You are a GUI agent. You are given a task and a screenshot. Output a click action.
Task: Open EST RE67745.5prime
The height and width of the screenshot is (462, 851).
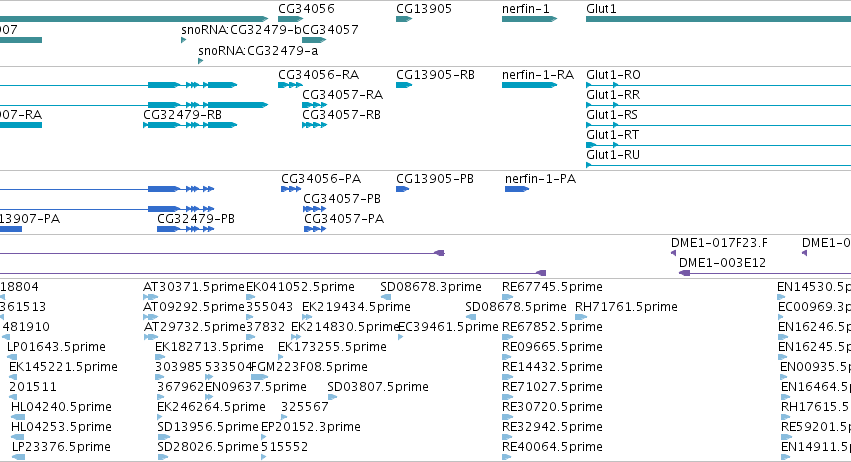(x=552, y=287)
